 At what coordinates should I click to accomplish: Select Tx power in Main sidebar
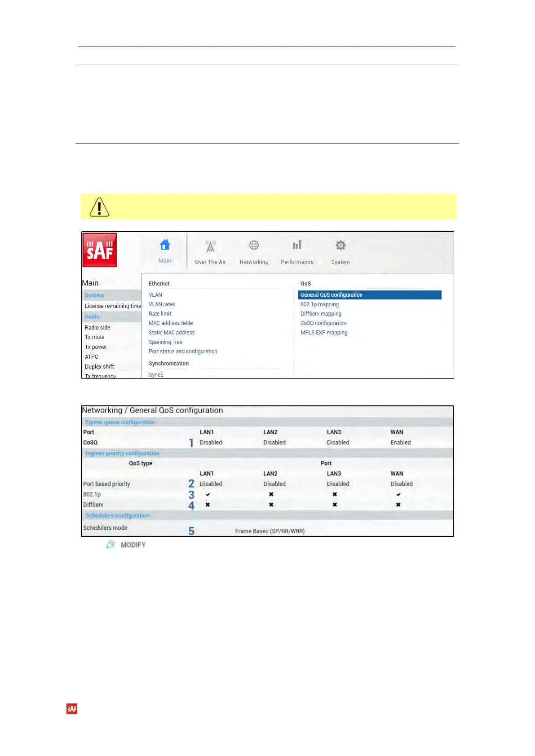tap(96, 347)
